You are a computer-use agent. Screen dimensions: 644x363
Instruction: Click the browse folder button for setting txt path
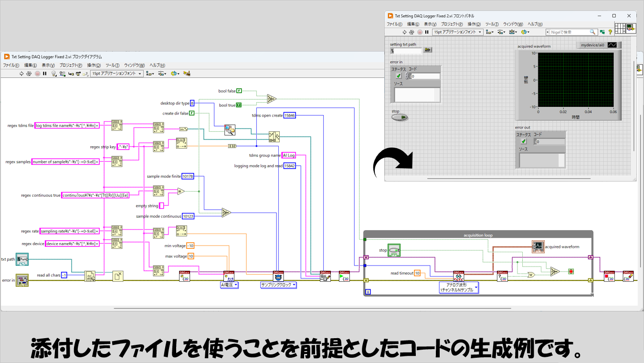(428, 50)
